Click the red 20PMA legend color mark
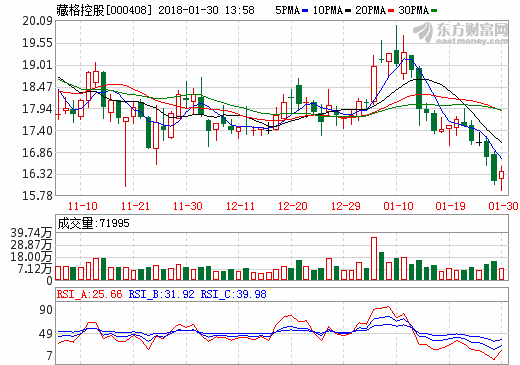Screen dimensions: 520x365 point(391,11)
